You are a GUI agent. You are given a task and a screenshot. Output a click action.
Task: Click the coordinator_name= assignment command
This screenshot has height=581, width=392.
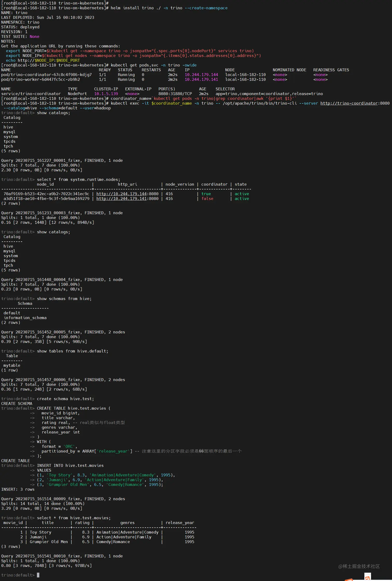pyautogui.click(x=204, y=99)
